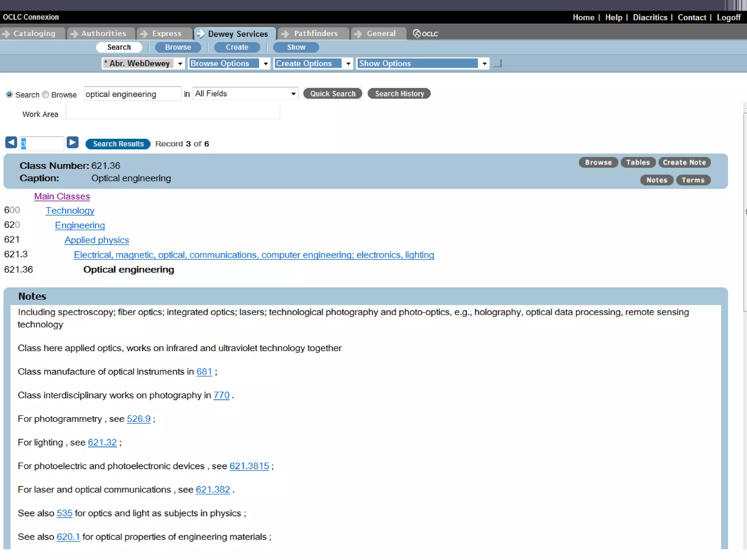
Task: Click the small icon after Show Options dropdown
Action: coord(498,64)
